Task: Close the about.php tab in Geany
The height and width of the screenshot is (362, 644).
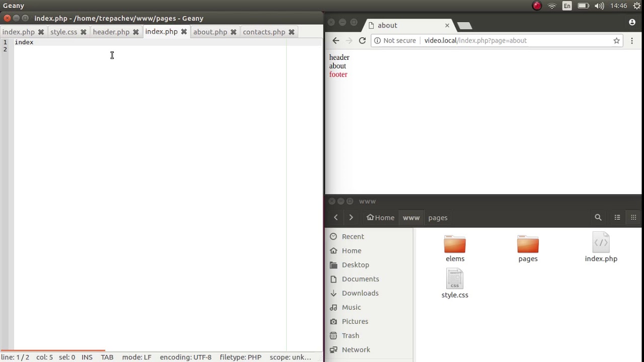Action: tap(233, 32)
